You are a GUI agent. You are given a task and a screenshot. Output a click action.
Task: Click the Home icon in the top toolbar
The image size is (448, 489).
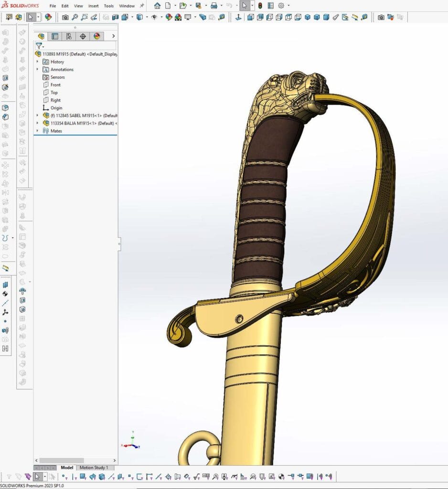(157, 6)
